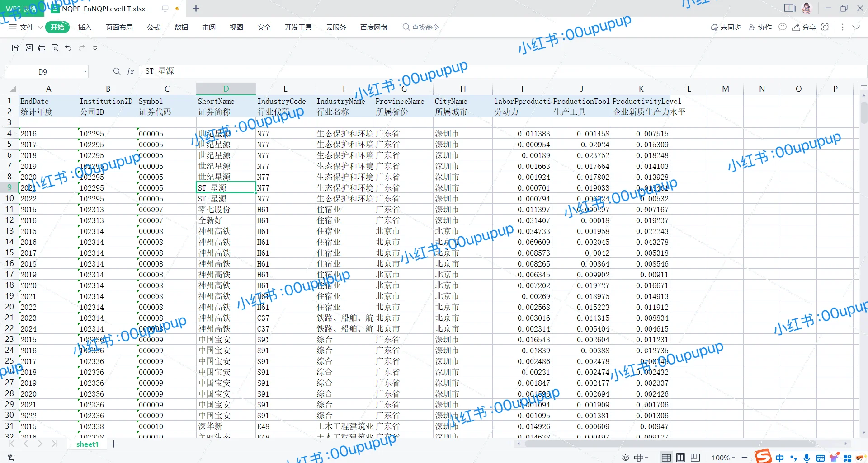Click the zoom out minus button
Image resolution: width=868 pixels, height=463 pixels.
pyautogui.click(x=744, y=458)
